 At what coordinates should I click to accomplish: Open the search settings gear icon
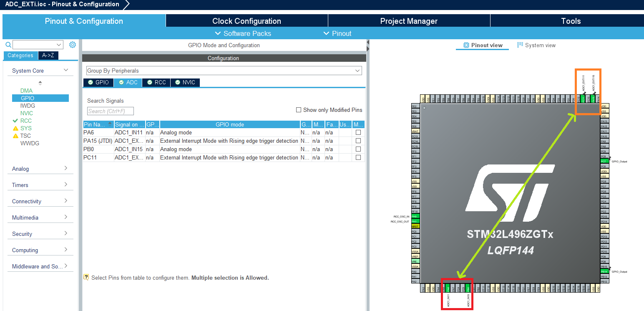pos(72,44)
